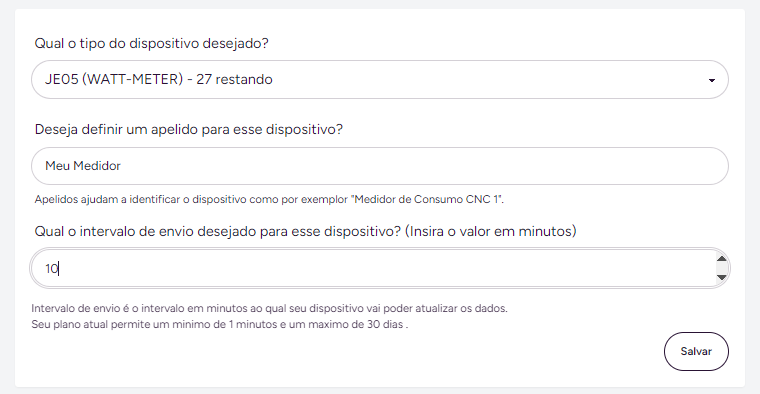Click the '30 dias' maximum limit text
The width and height of the screenshot is (760, 394).
pos(385,324)
